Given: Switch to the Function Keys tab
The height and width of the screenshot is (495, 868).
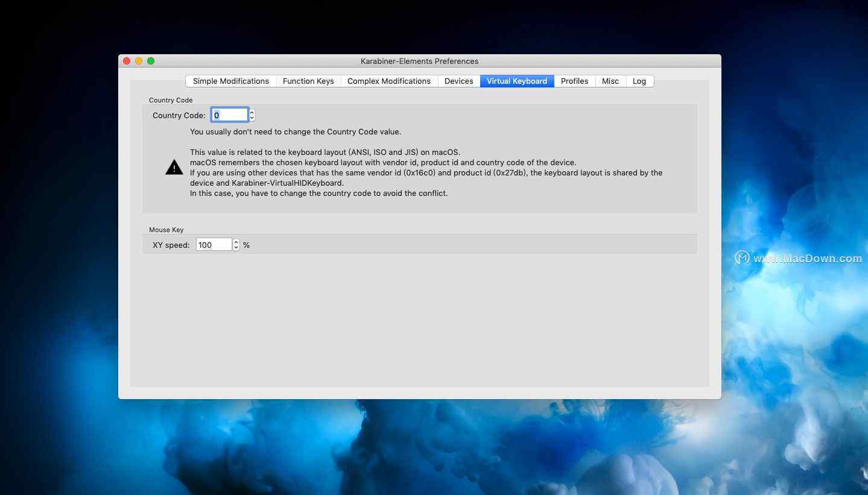Looking at the screenshot, I should coord(308,81).
